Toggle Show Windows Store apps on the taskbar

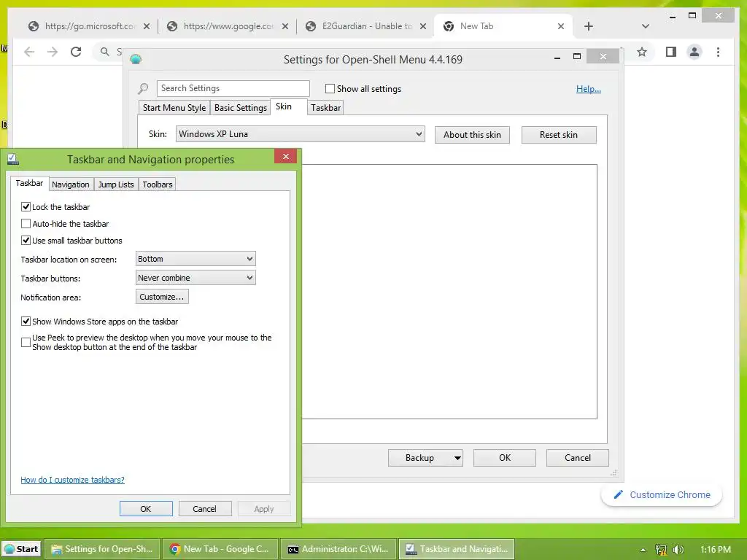tap(26, 322)
